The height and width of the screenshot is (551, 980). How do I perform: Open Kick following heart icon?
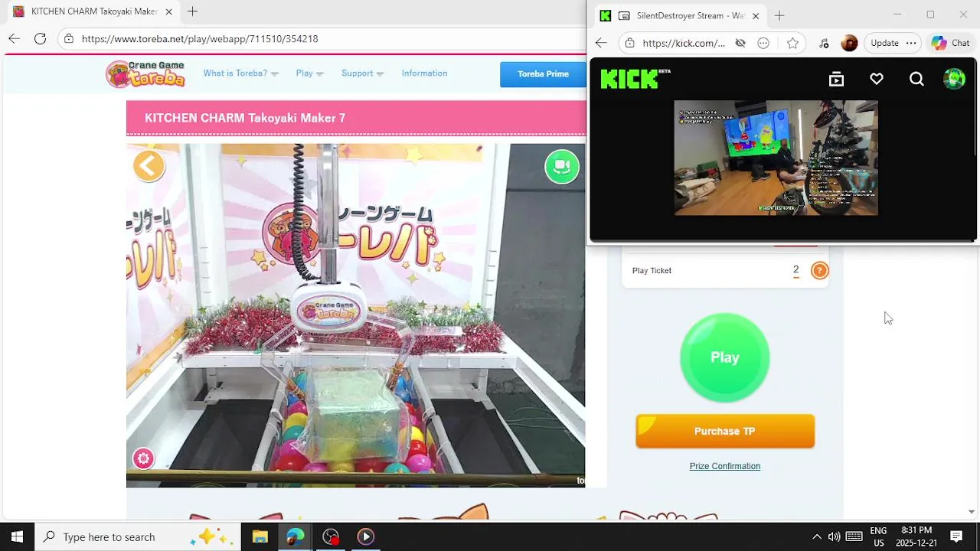pyautogui.click(x=877, y=79)
